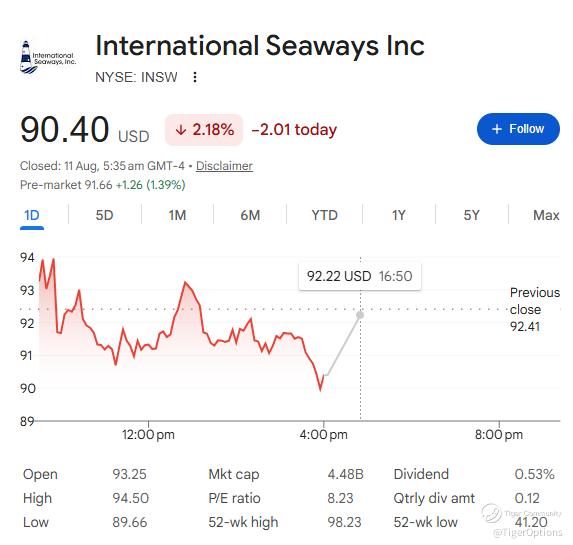
Task: Click the gray 16:50 data point marker
Action: 360,315
